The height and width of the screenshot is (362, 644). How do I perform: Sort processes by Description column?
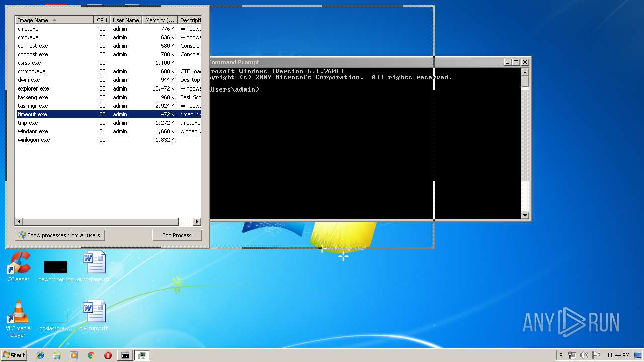(x=190, y=20)
